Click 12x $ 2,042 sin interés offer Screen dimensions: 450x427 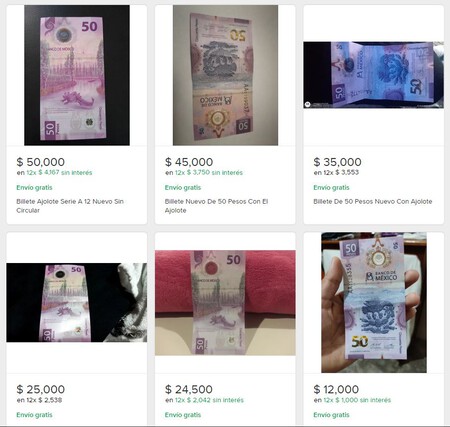(x=209, y=400)
